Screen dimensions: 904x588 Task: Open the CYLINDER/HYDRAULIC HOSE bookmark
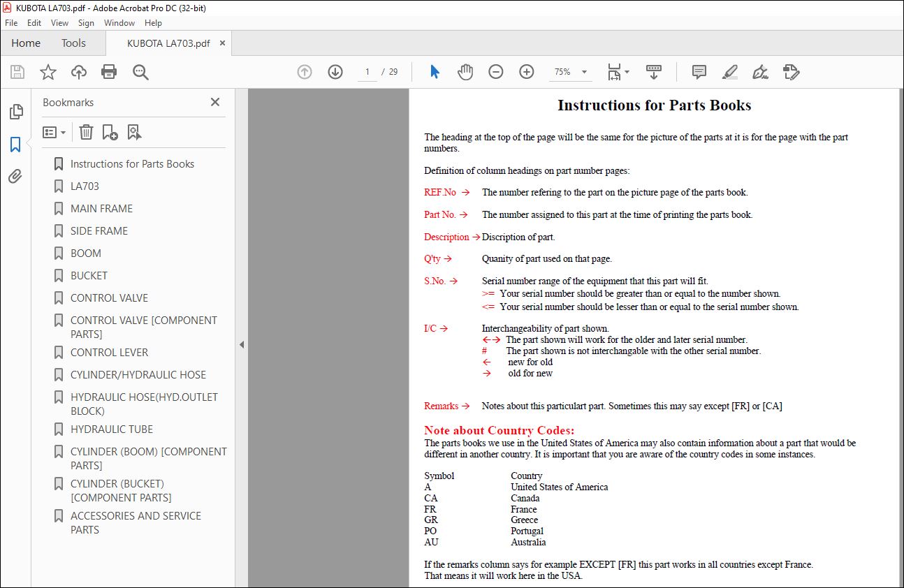(138, 375)
